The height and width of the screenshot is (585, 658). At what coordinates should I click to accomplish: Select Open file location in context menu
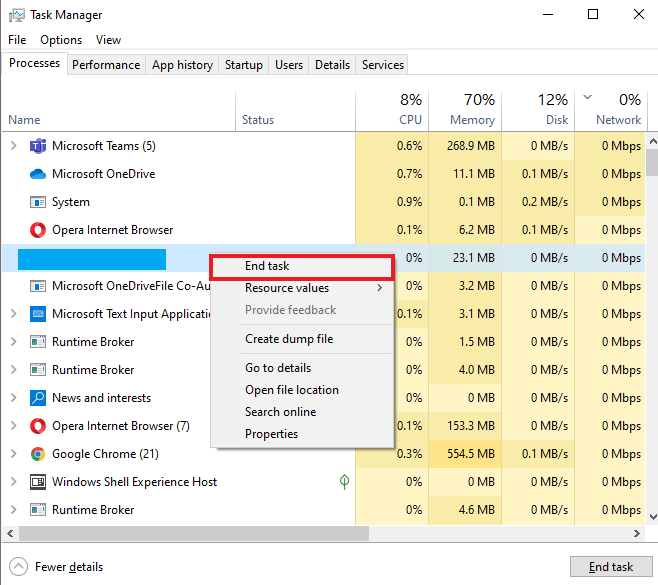(292, 390)
